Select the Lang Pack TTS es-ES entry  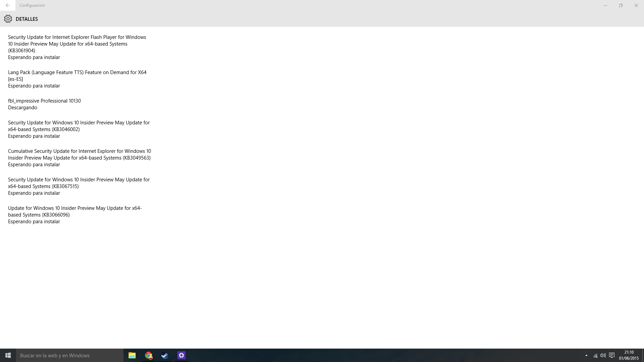coord(77,76)
